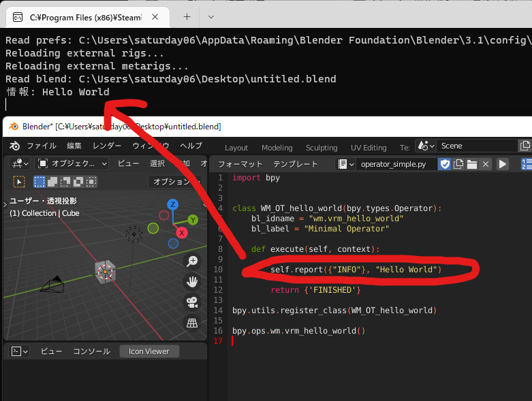Screen dimensions: 532x401
Task: Click the X axis on navigation gizmo
Action: point(182,233)
